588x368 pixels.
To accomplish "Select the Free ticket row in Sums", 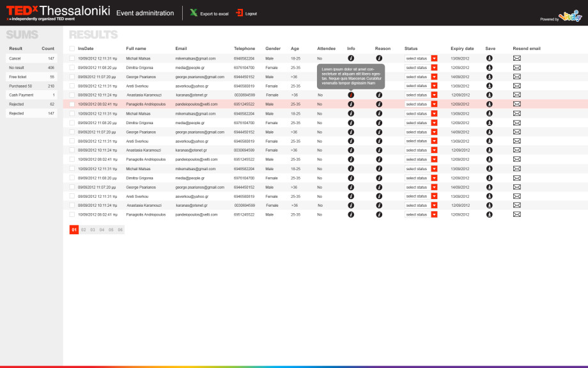I will click(x=31, y=77).
